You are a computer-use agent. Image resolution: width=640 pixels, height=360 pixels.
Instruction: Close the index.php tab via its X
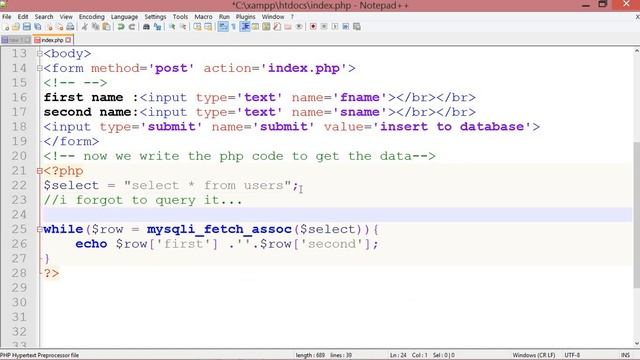point(68,40)
